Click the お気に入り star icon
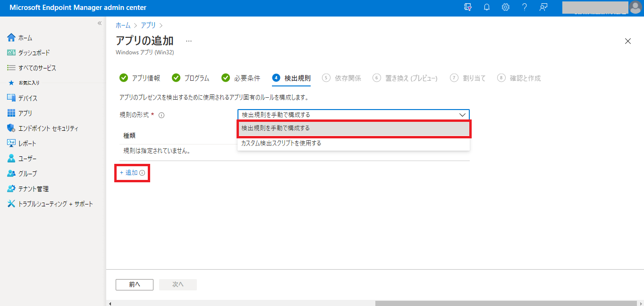This screenshot has width=644, height=306. click(11, 83)
